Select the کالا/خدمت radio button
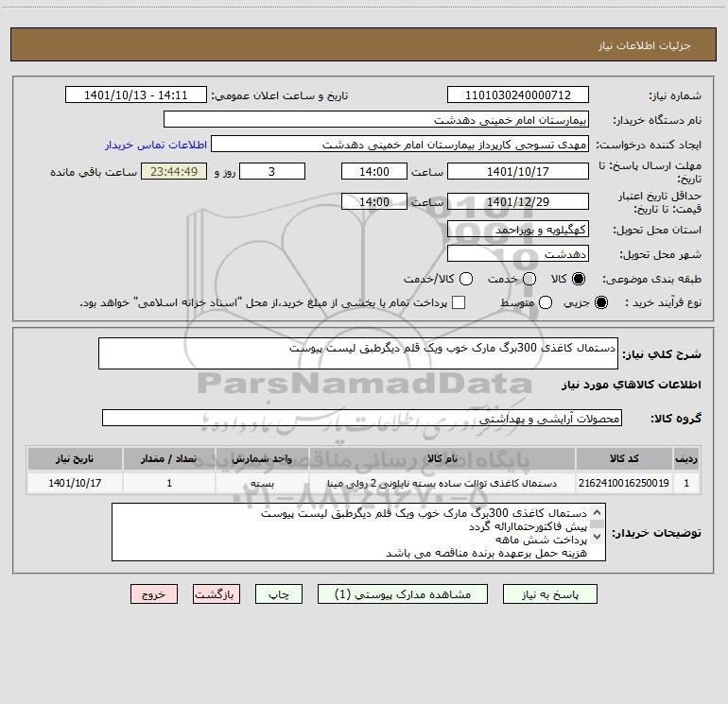The image size is (728, 704). pos(466,279)
